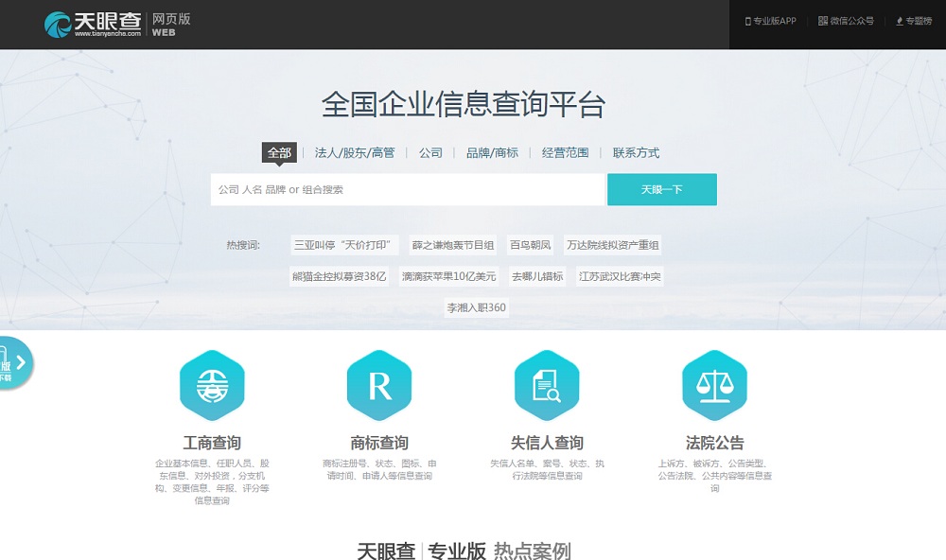Select hot search 滴滴获苹果10亿美元
This screenshot has height=560, width=946.
(x=448, y=276)
